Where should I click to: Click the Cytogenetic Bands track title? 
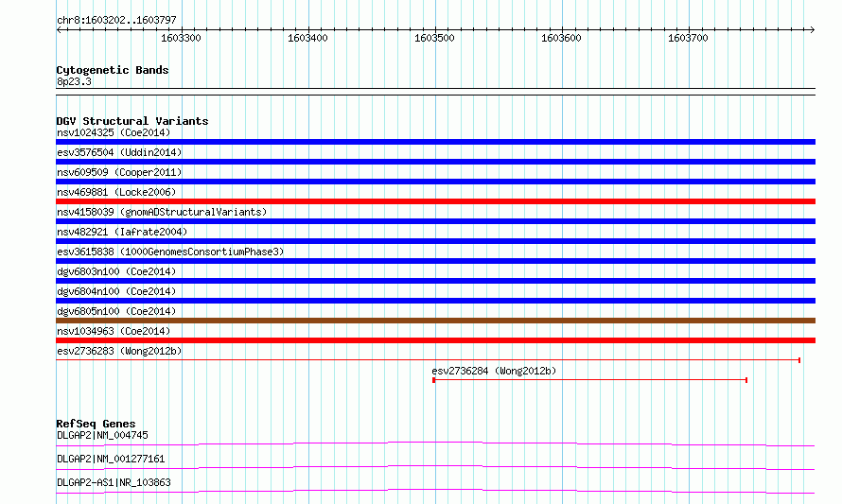coord(113,70)
